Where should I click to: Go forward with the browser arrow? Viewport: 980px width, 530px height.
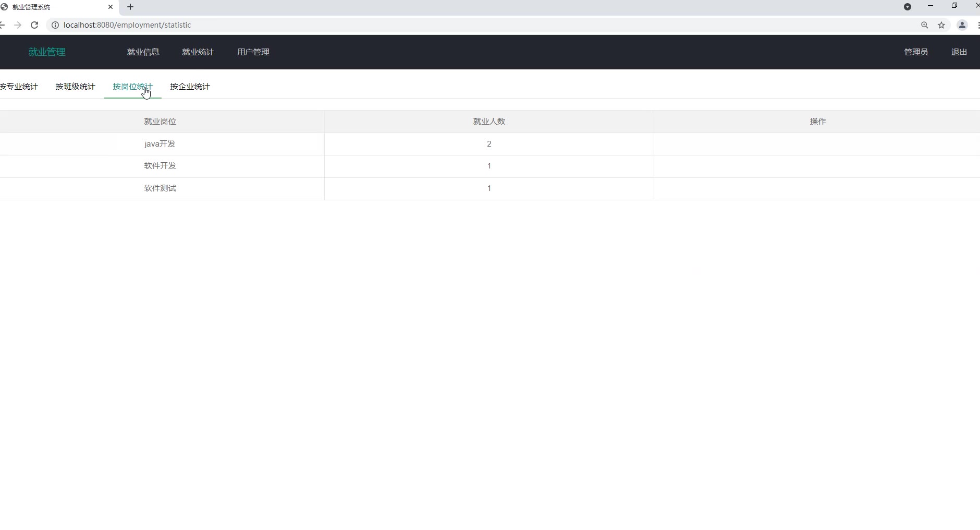[x=18, y=25]
